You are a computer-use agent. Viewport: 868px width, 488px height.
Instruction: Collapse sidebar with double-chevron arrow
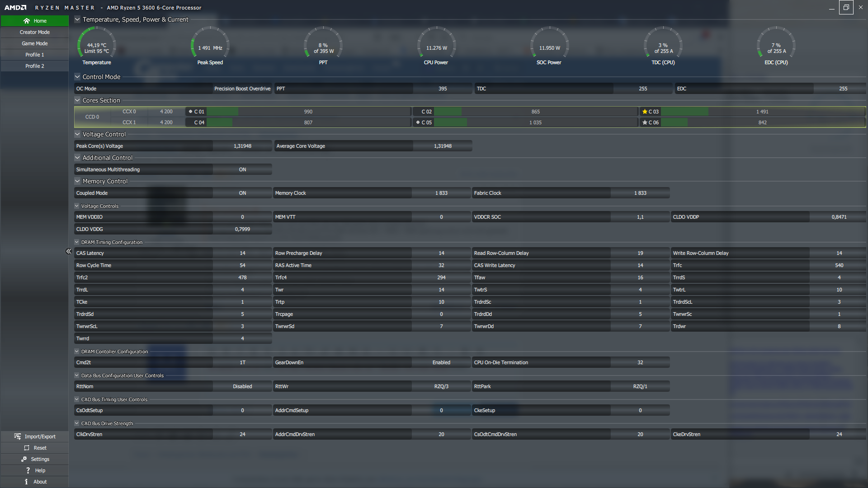(69, 251)
